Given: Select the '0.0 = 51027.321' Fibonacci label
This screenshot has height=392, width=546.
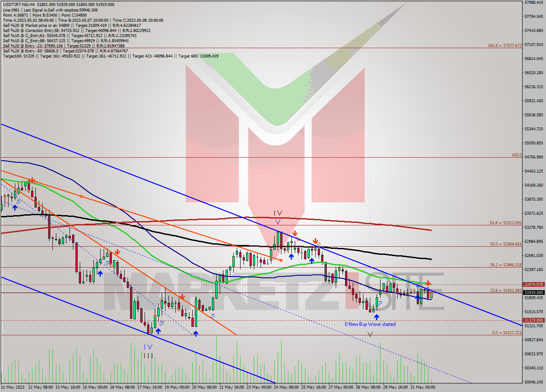Looking at the screenshot, I should point(507,333).
